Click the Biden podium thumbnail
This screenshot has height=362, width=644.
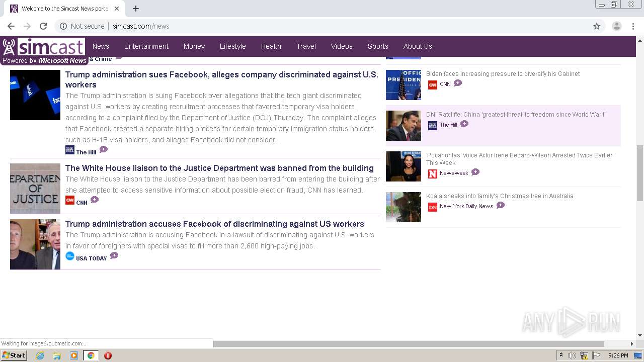point(404,85)
